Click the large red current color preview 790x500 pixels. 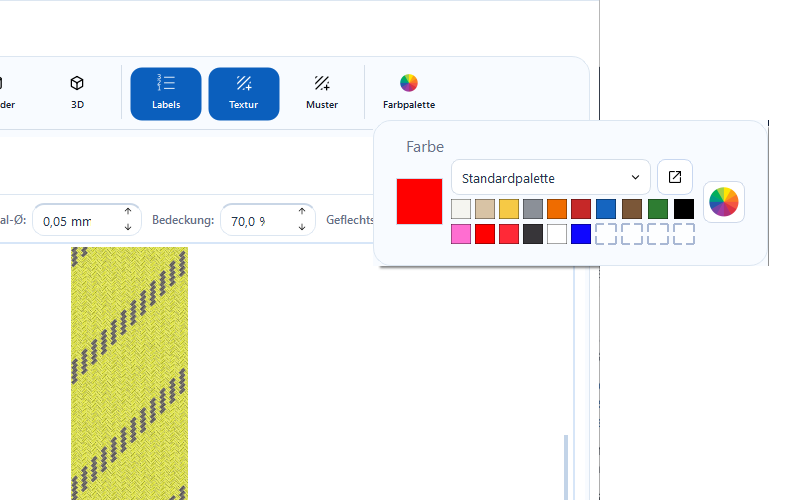(x=419, y=201)
